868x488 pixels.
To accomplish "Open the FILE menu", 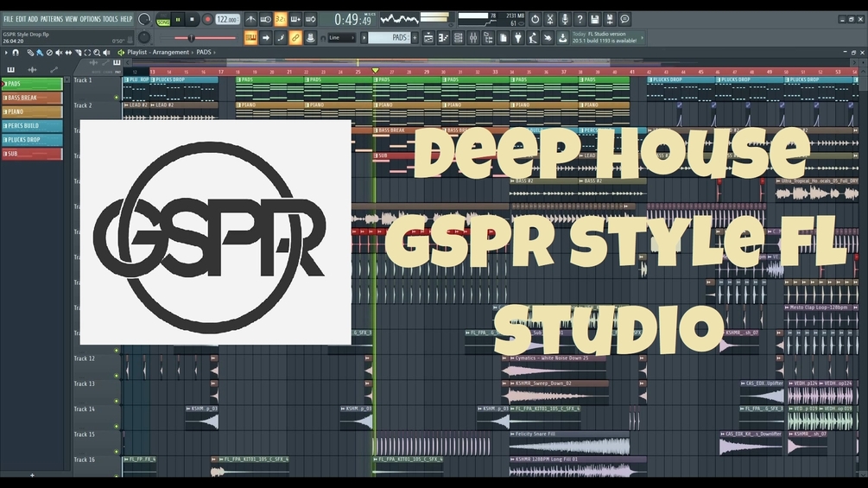I will point(9,19).
